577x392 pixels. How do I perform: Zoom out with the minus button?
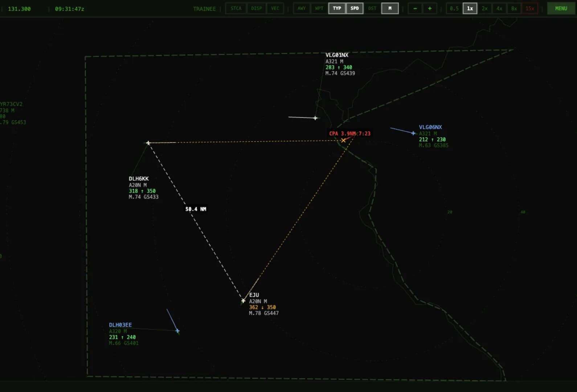coord(415,8)
